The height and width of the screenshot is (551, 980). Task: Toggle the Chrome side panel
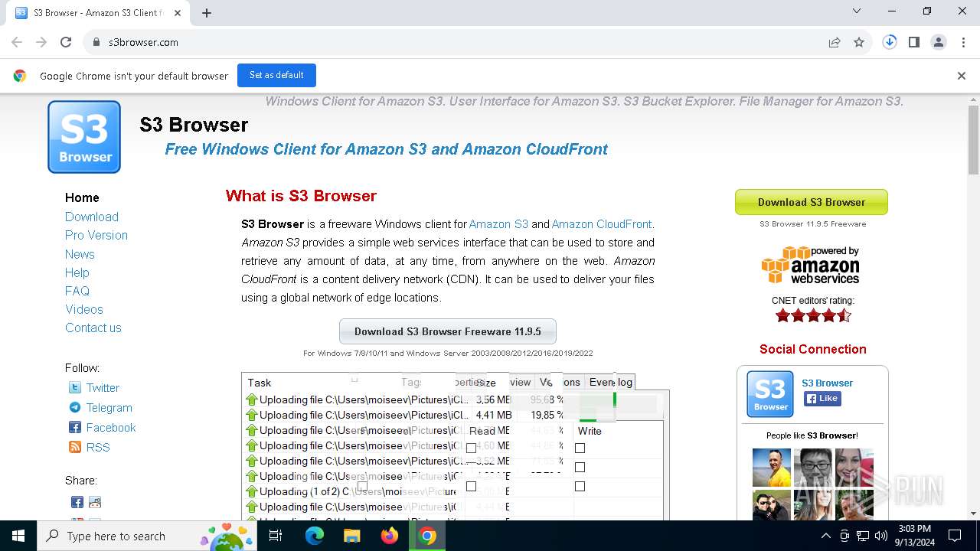coord(914,42)
